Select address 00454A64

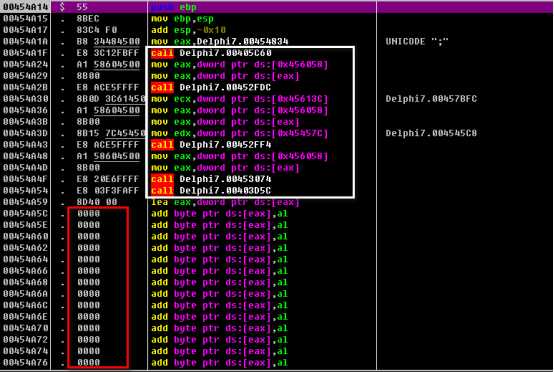(x=25, y=259)
